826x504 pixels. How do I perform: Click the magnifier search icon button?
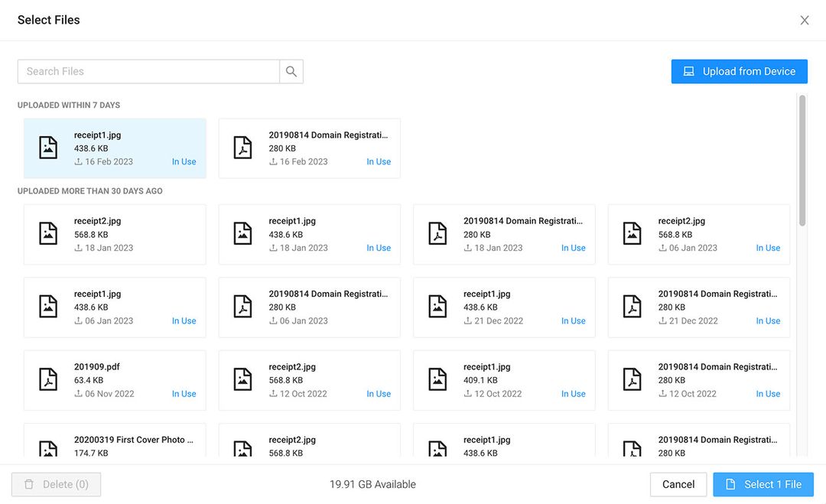coord(291,71)
